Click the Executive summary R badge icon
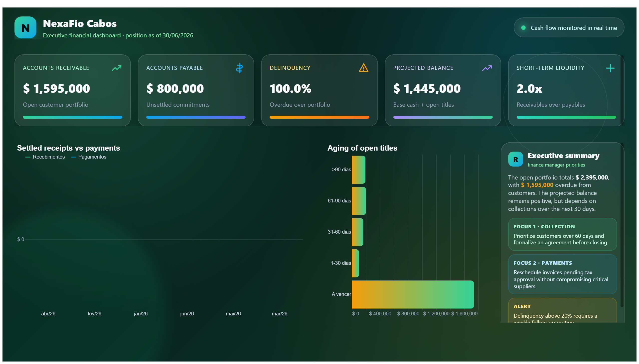 click(515, 159)
